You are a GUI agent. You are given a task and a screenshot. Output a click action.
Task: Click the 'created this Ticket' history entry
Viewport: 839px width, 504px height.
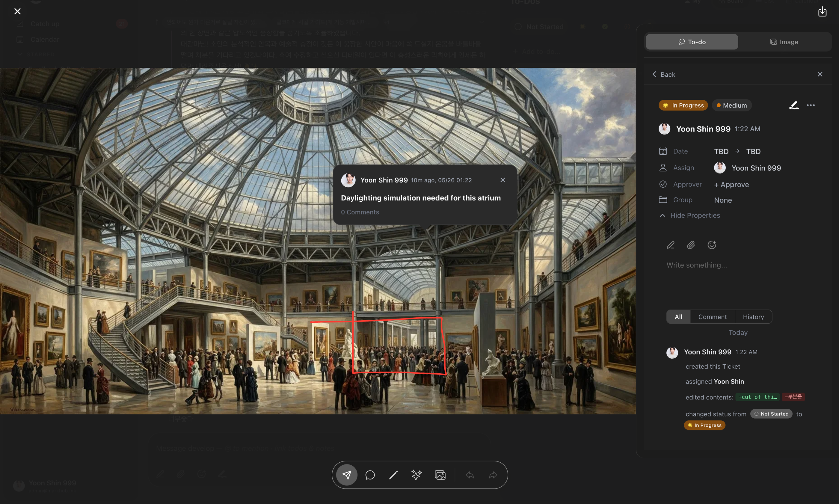point(713,366)
